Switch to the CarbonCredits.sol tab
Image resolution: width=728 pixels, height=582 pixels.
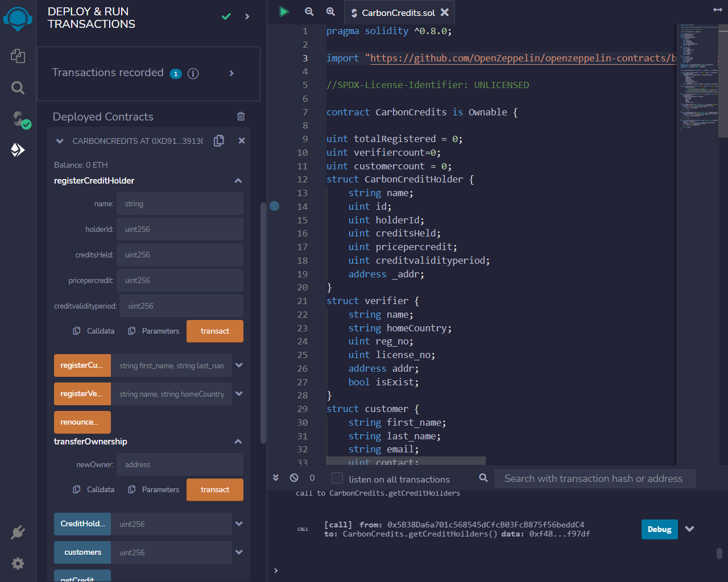pyautogui.click(x=398, y=13)
